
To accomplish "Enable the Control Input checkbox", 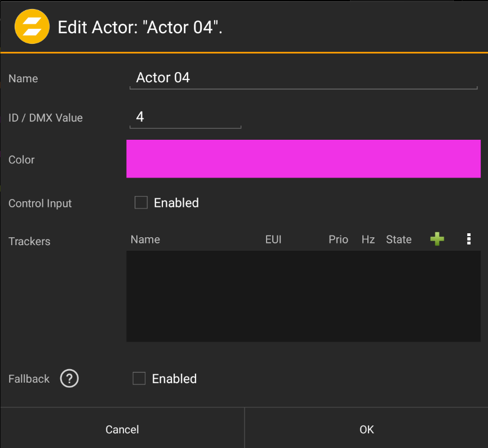I will 141,202.
